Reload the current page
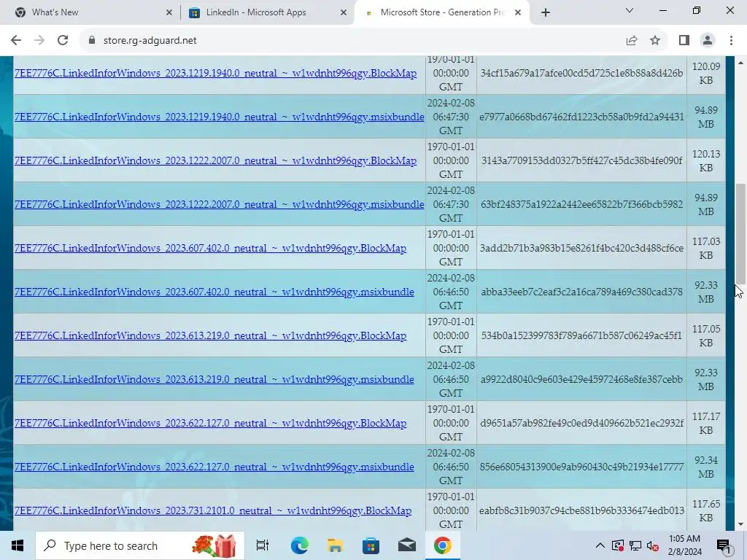The width and height of the screenshot is (747, 560). click(x=63, y=41)
